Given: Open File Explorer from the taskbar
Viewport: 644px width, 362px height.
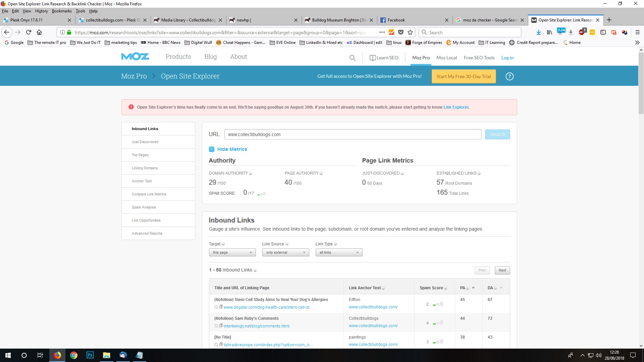Looking at the screenshot, I should pos(106,355).
